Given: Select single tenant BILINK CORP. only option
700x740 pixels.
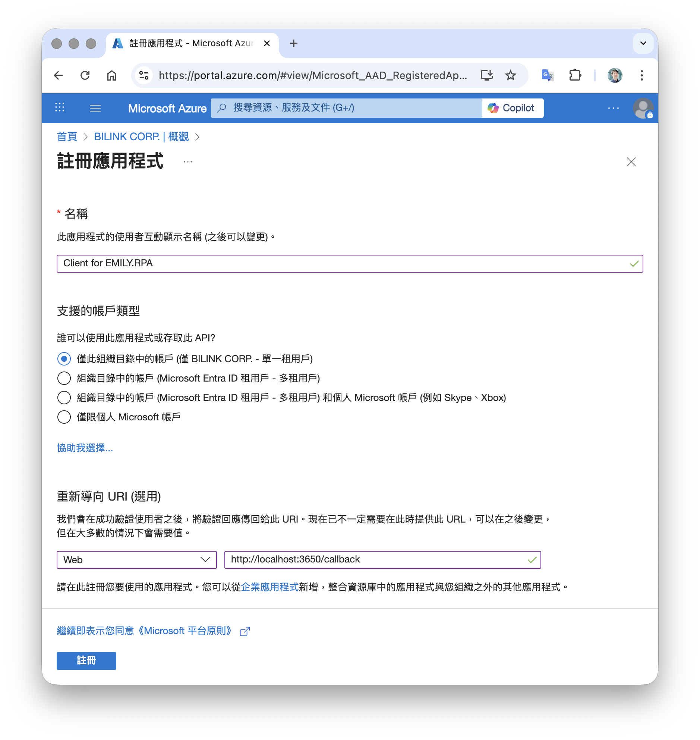Looking at the screenshot, I should [x=64, y=359].
